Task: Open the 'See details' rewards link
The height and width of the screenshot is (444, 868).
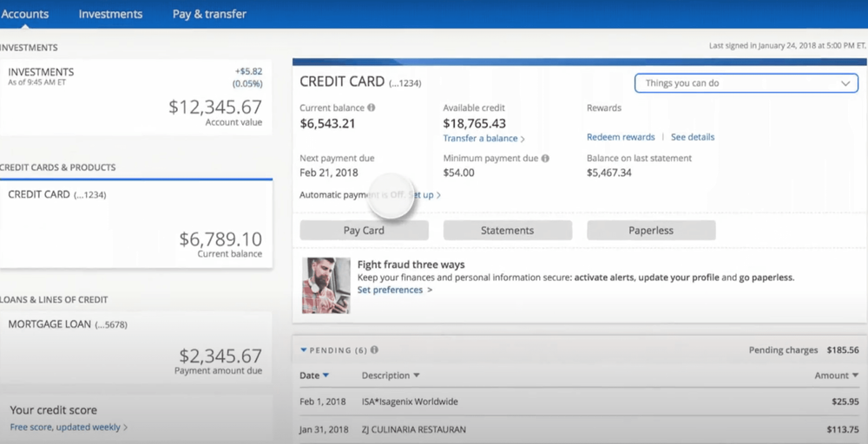Action: (693, 137)
